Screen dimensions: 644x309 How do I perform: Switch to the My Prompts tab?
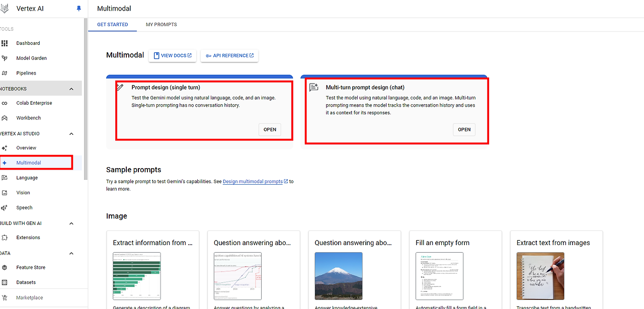[162, 25]
